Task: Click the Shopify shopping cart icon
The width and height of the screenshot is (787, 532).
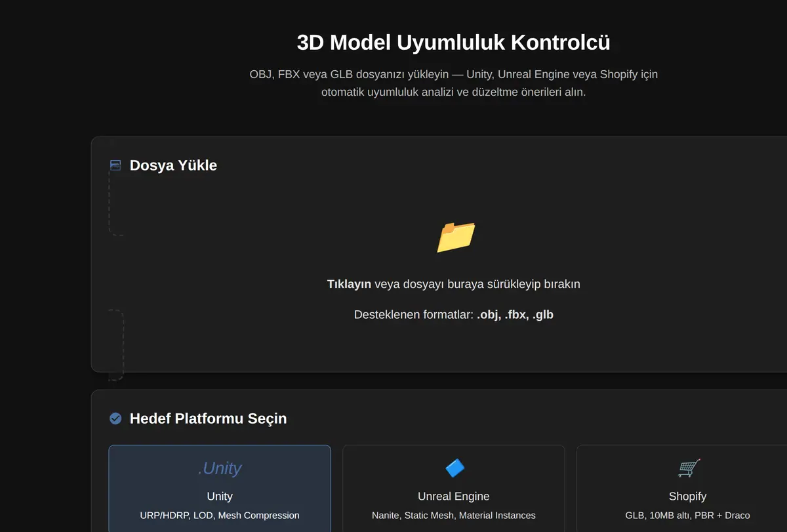Action: pyautogui.click(x=688, y=468)
